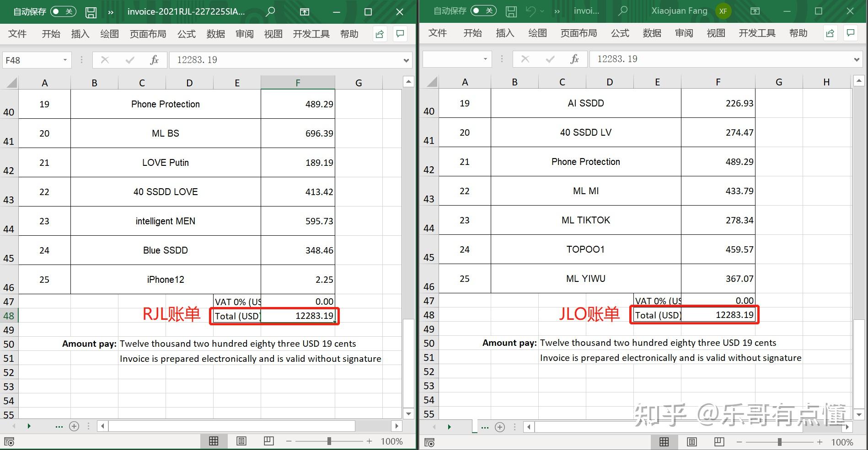The height and width of the screenshot is (450, 868).
Task: Click the Share icon in the ribbon
Action: pos(379,33)
